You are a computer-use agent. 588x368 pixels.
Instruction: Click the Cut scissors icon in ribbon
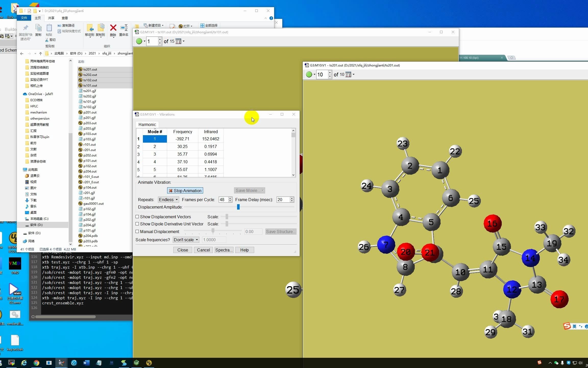pyautogui.click(x=47, y=40)
